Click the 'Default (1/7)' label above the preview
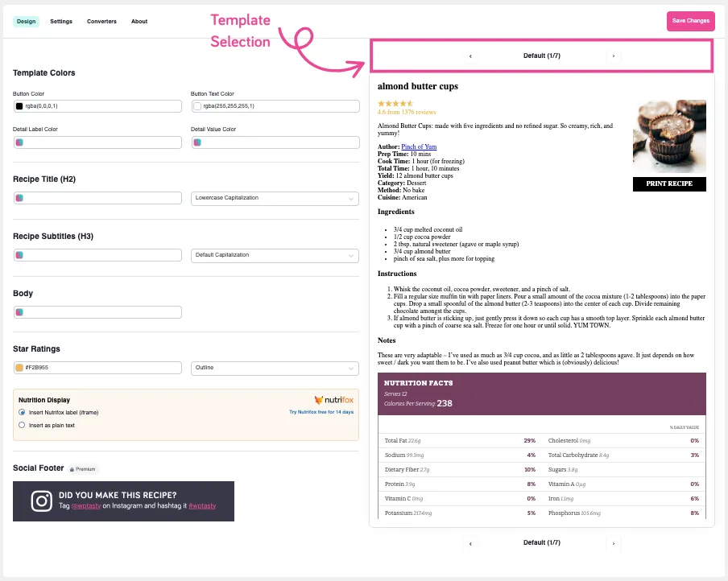Image resolution: width=728 pixels, height=581 pixels. coord(542,56)
